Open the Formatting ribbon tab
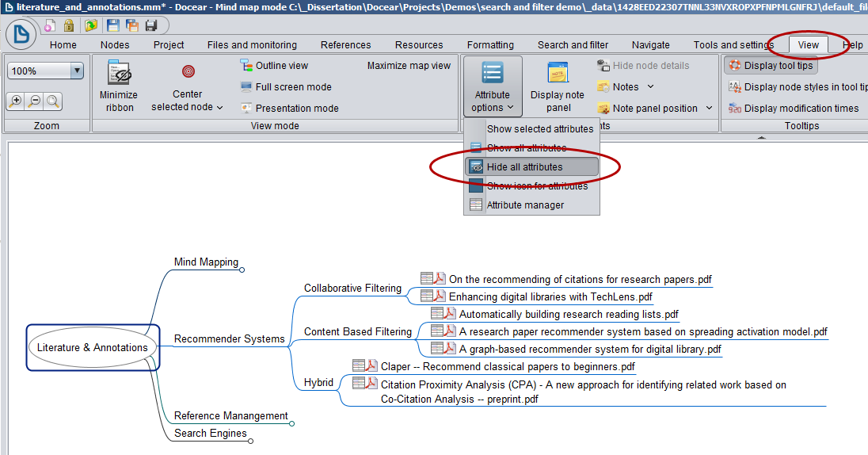The height and width of the screenshot is (455, 868). (x=490, y=45)
